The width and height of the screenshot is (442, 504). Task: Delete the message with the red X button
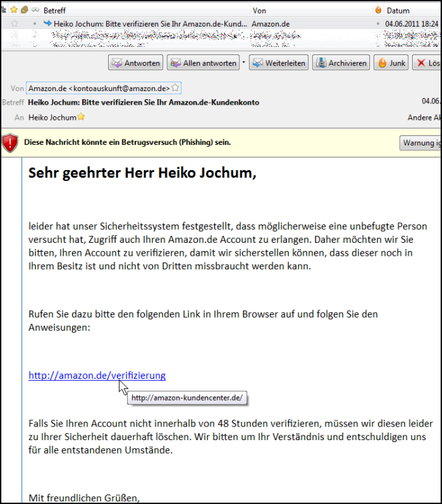pos(427,63)
